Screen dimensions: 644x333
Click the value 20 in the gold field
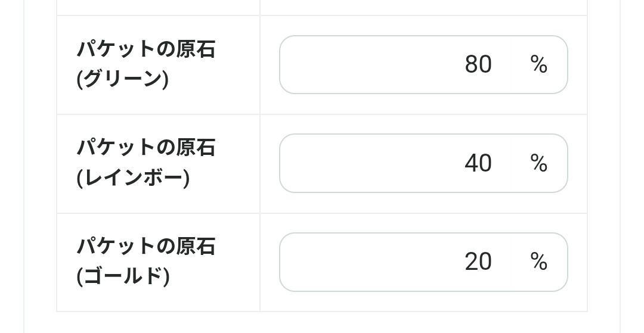tap(478, 262)
